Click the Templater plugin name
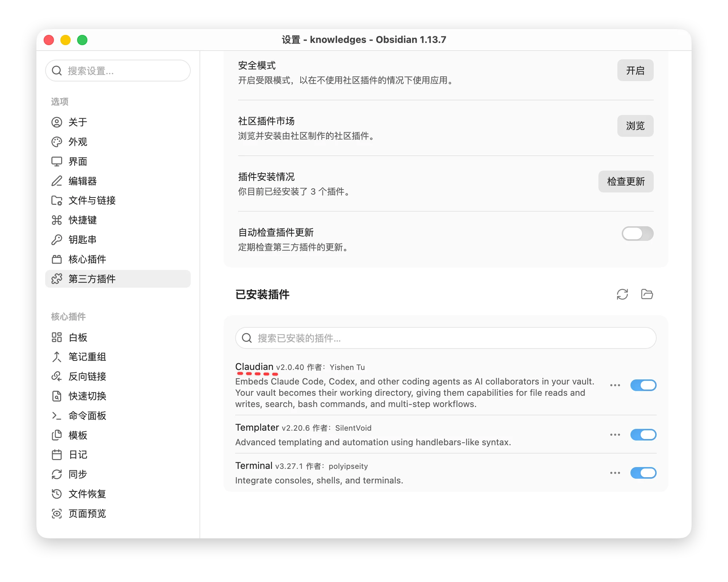 (257, 427)
